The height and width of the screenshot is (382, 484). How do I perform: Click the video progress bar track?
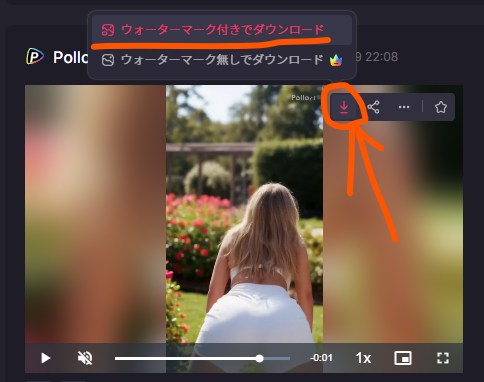tap(202, 358)
